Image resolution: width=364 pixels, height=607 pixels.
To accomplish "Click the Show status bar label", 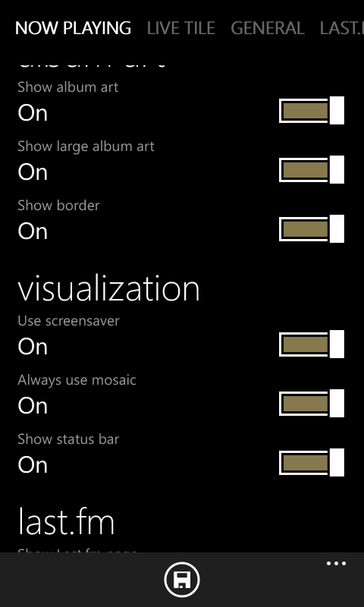I will (x=68, y=439).
